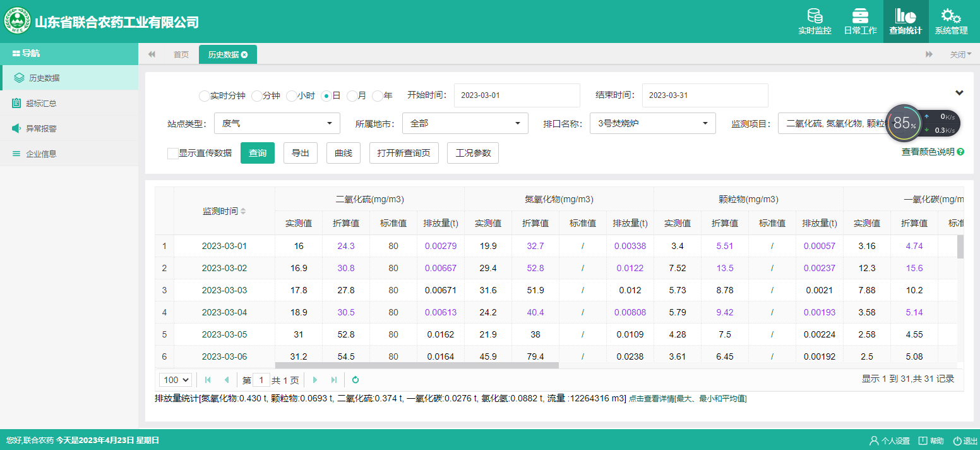This screenshot has height=450, width=980.
Task: Open the 站点类型 dropdown showing 废气
Action: tap(277, 123)
